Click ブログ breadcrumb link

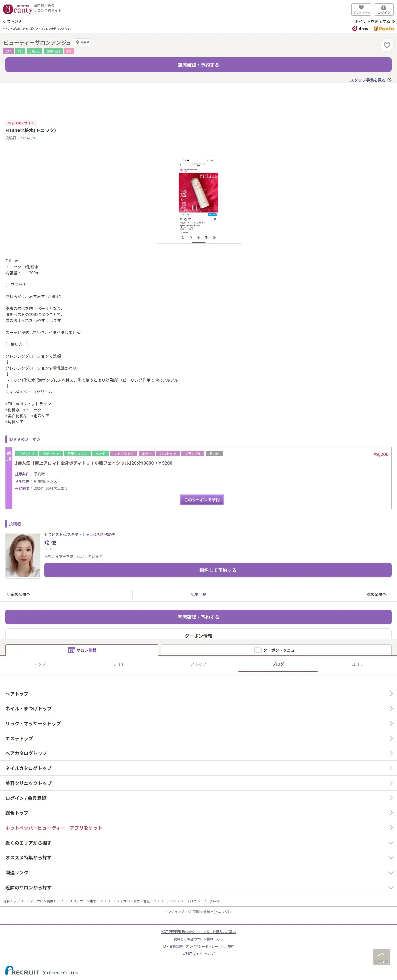(191, 901)
